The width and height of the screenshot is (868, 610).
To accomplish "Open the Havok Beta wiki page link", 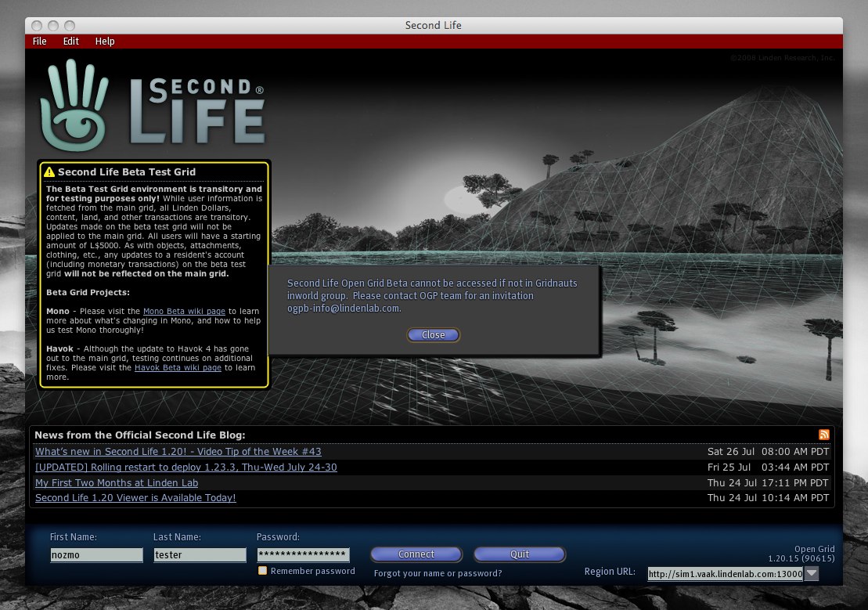I will pos(178,367).
